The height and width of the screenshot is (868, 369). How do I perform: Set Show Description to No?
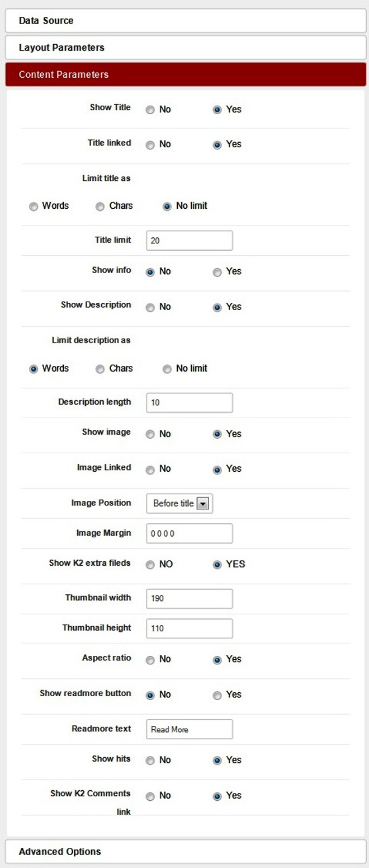coord(150,307)
